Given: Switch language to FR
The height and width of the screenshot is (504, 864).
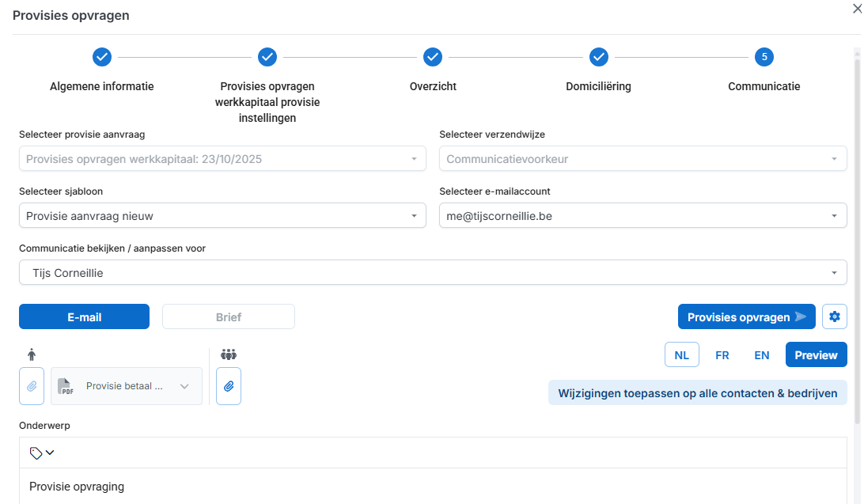Looking at the screenshot, I should [x=722, y=355].
